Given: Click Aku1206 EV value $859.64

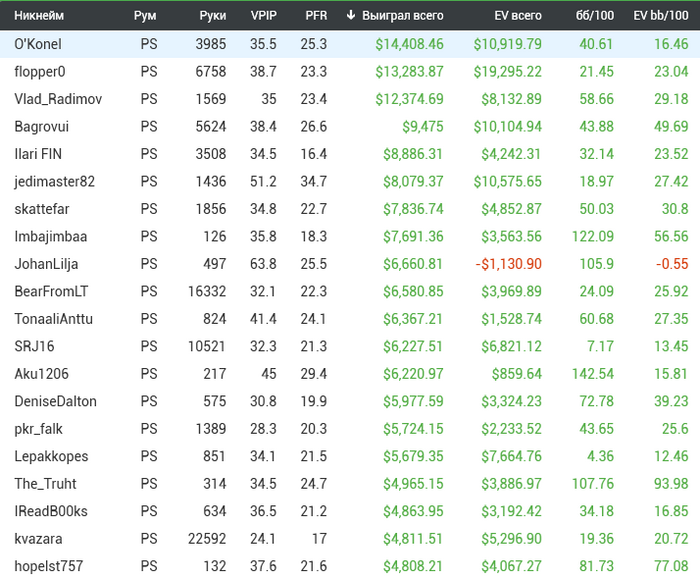Looking at the screenshot, I should (517, 374).
